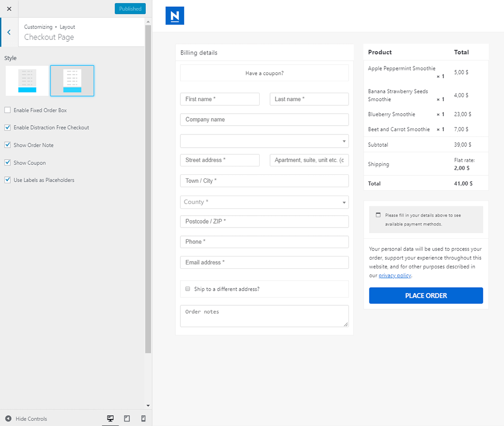Enable Fixed Order Box checkbox
The height and width of the screenshot is (426, 504).
[7, 110]
